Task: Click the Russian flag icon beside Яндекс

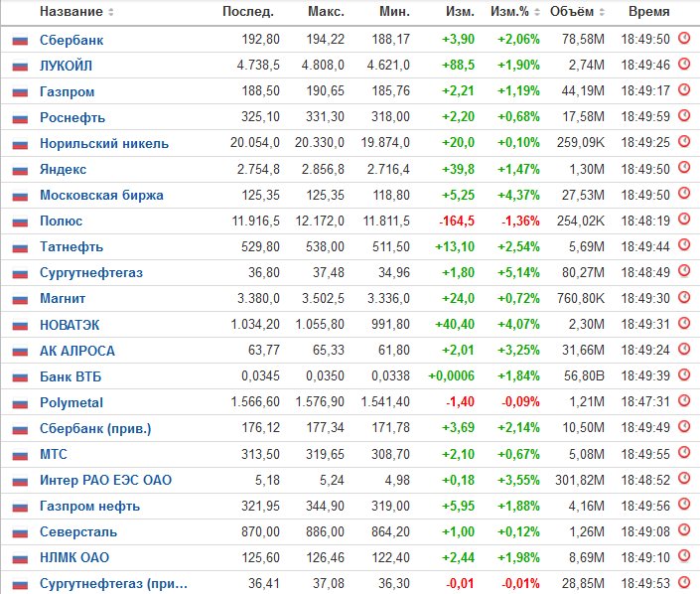Action: [20, 170]
